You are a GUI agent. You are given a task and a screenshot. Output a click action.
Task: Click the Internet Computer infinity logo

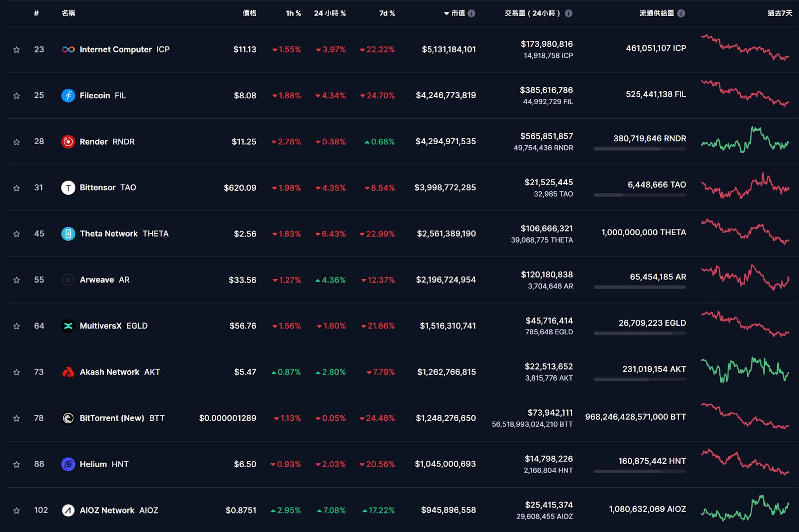68,49
